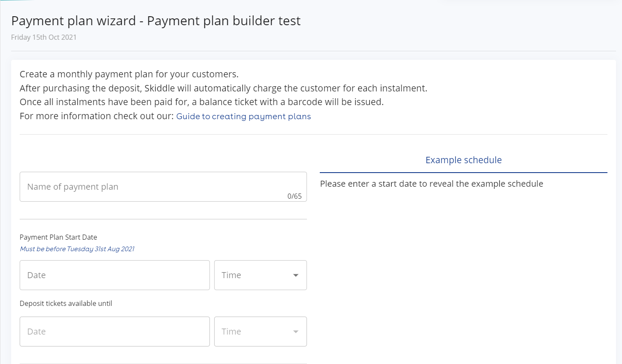
Task: Select the deposit tickets Date input
Action: click(x=115, y=332)
